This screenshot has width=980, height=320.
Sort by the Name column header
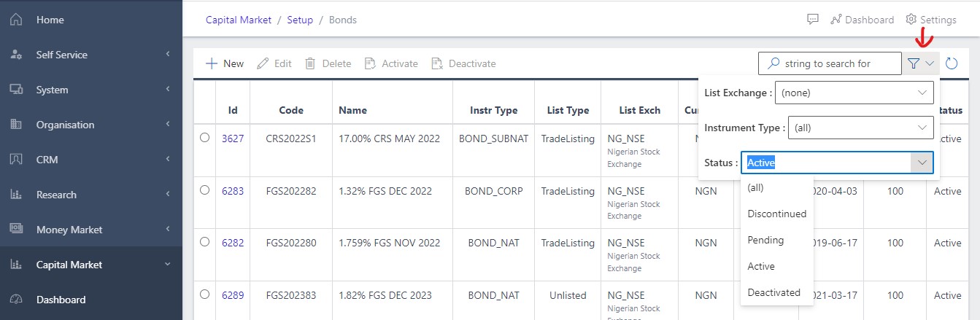pos(353,110)
